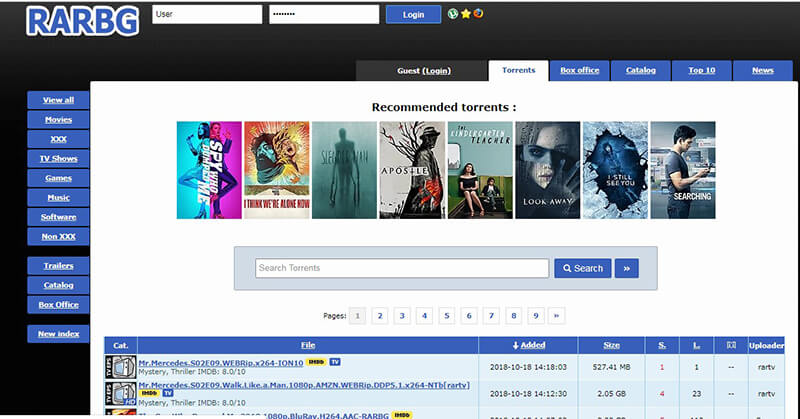The image size is (800, 419).
Task: Click TV badge on Mr.Mercedes ION10 row
Action: 335,362
